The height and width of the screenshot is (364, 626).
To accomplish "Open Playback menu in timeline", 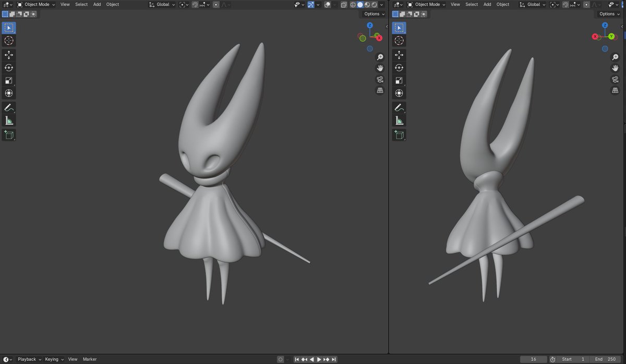I will (29, 359).
